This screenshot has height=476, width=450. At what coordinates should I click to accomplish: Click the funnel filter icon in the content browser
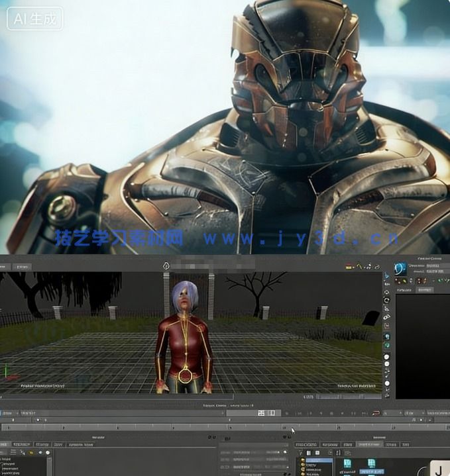coord(300,453)
